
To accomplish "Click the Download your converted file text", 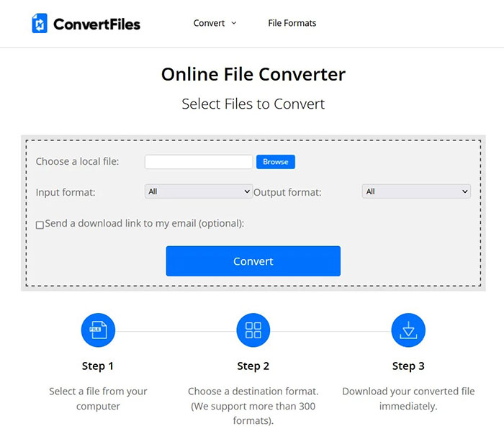I will pyautogui.click(x=408, y=399).
